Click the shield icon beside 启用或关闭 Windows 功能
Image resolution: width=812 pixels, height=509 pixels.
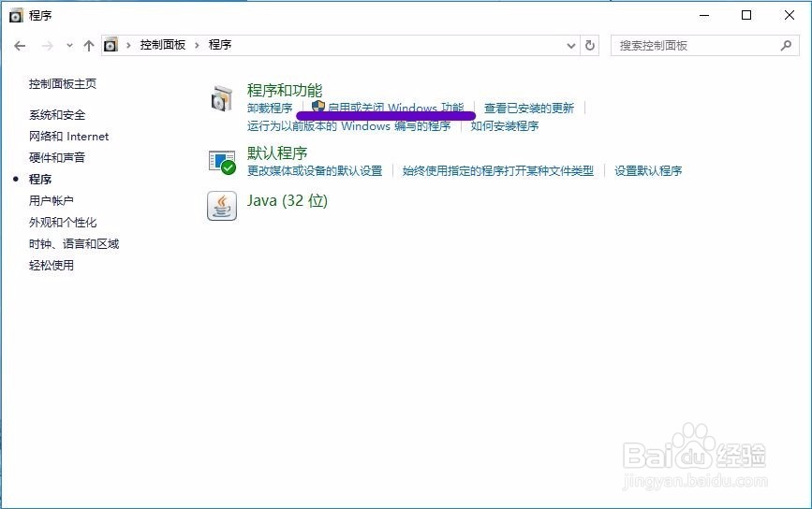click(x=318, y=107)
